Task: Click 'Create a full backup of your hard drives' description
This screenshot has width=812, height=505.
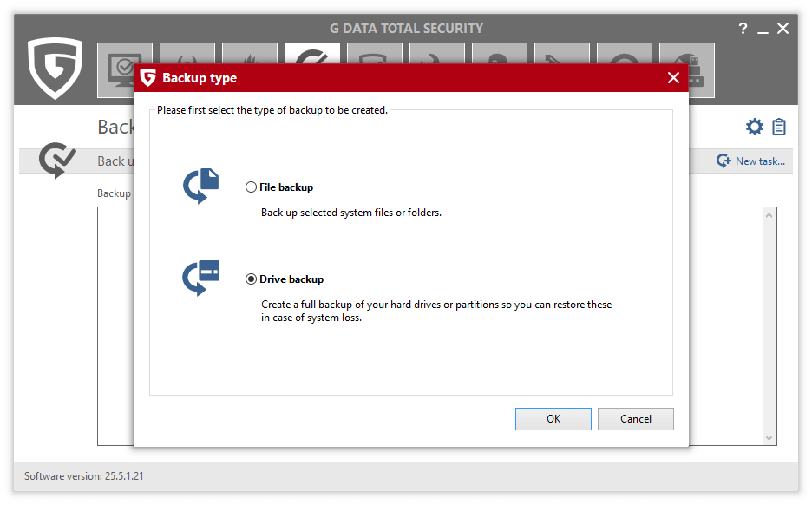Action: point(436,311)
